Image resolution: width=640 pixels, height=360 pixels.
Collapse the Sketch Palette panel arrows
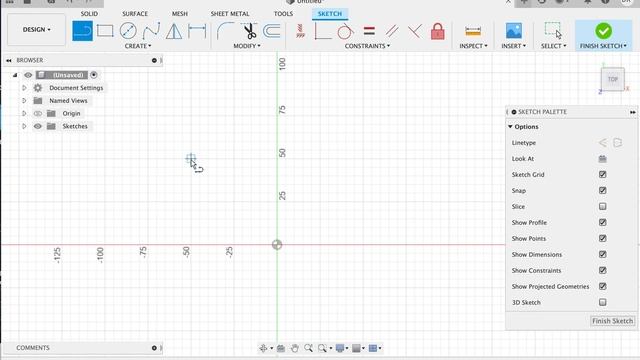(633, 112)
